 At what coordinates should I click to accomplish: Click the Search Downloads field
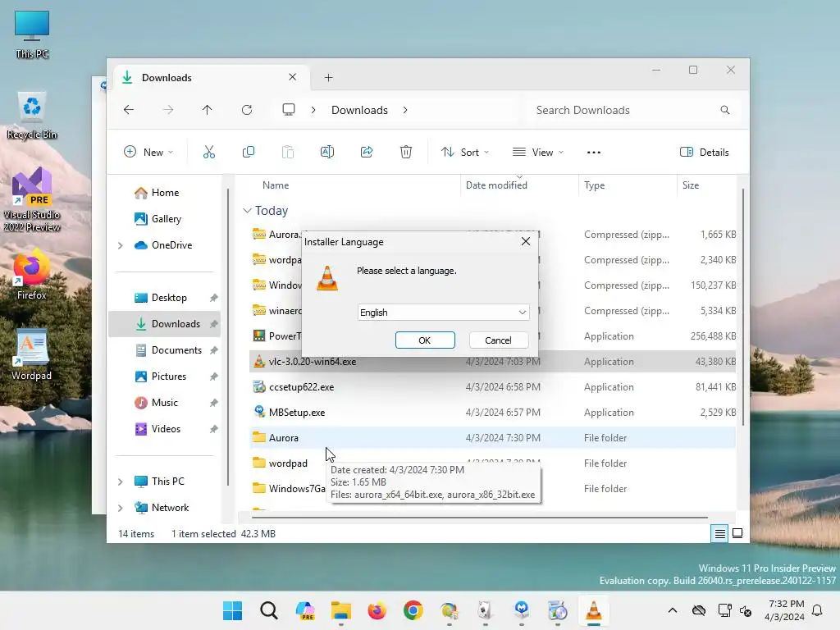634,110
